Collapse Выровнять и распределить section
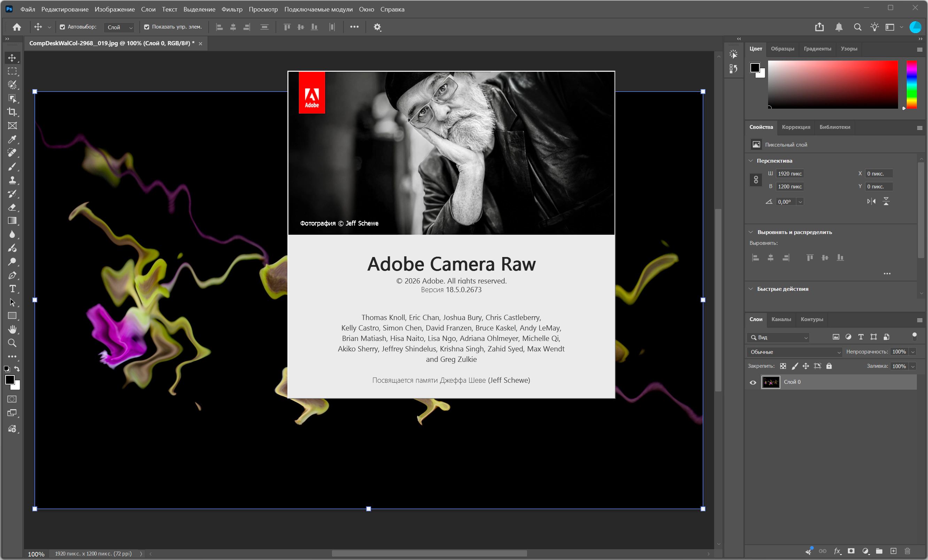This screenshot has height=560, width=928. coord(751,232)
